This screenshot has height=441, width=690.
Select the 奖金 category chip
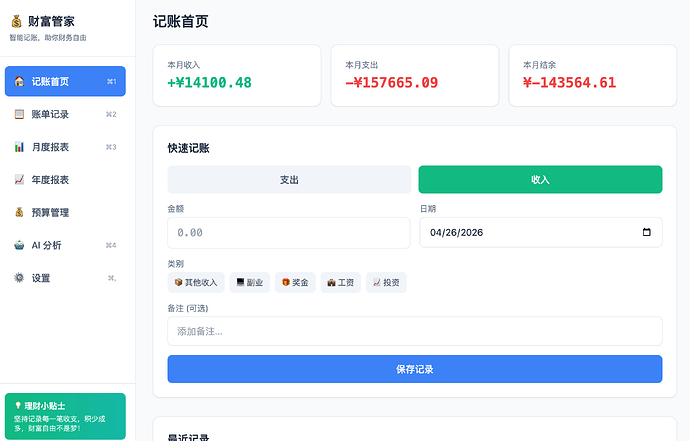click(295, 283)
